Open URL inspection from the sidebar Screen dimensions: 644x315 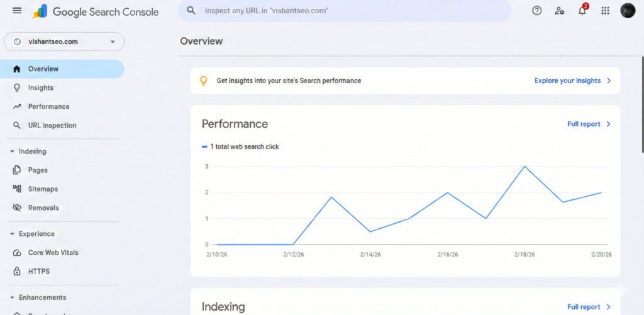point(52,126)
